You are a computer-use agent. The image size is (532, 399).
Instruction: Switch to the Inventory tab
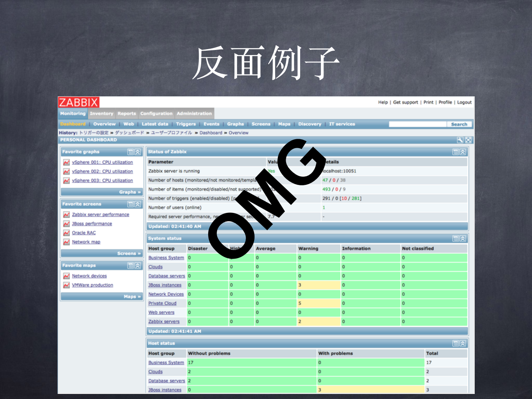click(101, 113)
